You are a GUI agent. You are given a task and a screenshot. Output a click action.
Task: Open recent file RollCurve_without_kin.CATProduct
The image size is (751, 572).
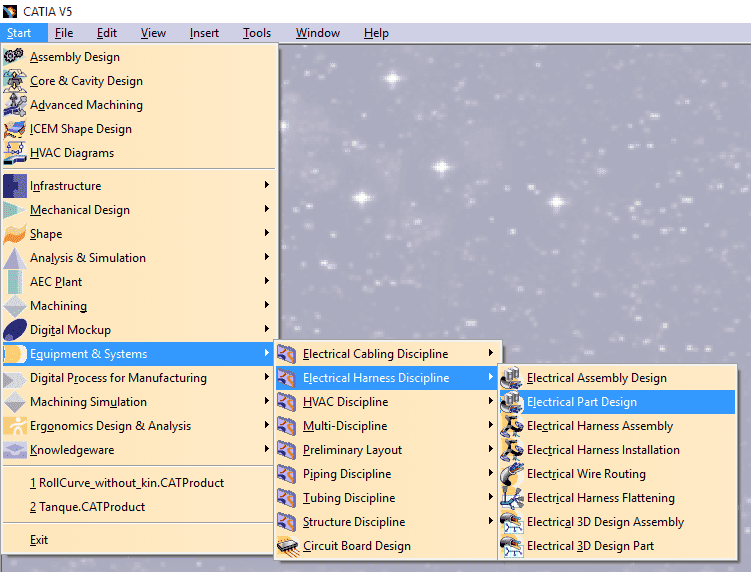point(138,483)
